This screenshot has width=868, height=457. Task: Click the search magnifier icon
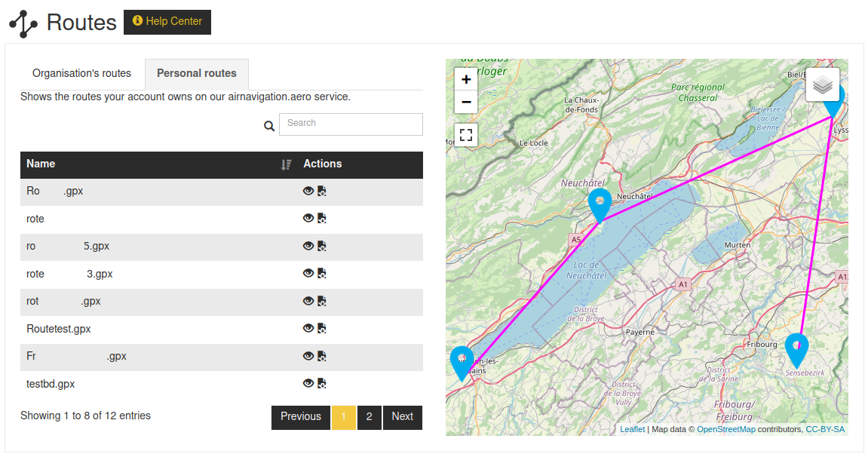click(269, 126)
